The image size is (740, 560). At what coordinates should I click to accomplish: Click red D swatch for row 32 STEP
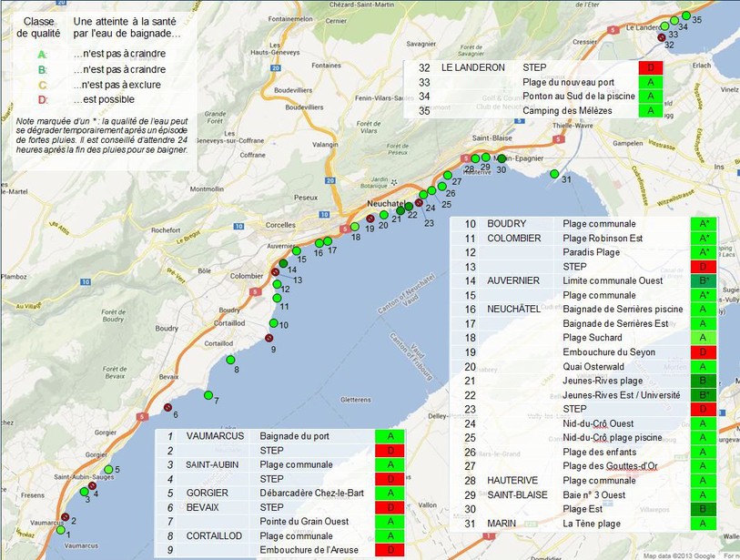(x=650, y=67)
